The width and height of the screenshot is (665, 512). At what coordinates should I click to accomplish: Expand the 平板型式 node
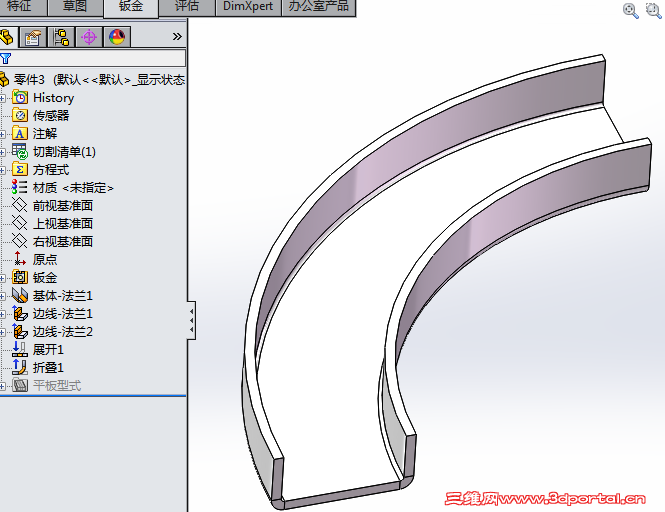(2, 386)
